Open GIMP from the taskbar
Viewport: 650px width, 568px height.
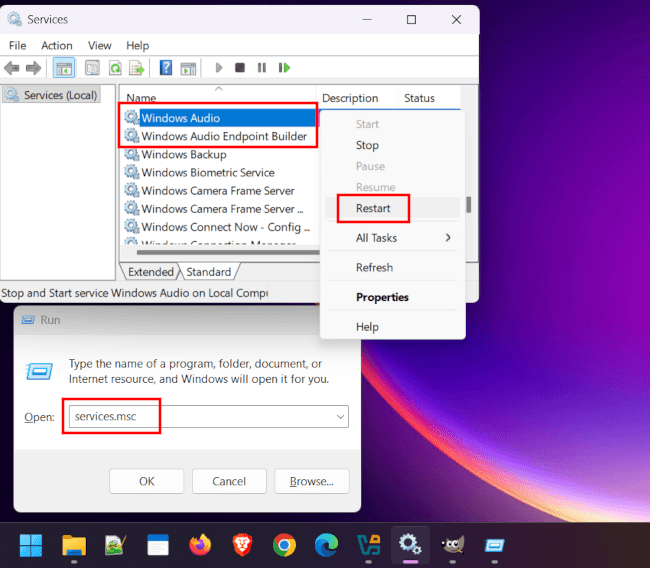tap(453, 545)
